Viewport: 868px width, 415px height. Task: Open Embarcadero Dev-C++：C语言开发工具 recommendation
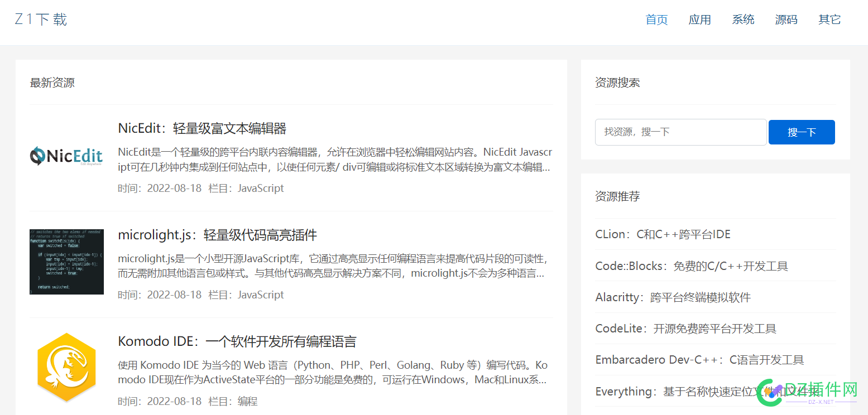700,360
